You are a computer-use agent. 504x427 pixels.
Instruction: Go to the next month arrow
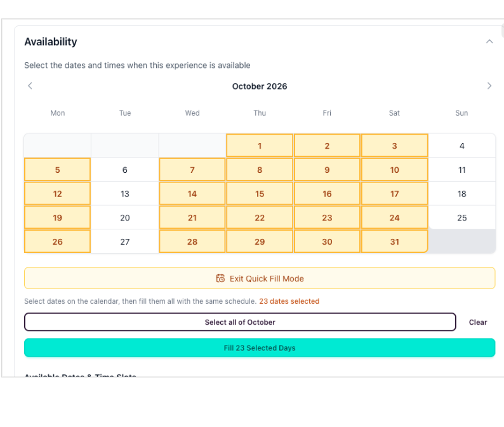tap(489, 86)
